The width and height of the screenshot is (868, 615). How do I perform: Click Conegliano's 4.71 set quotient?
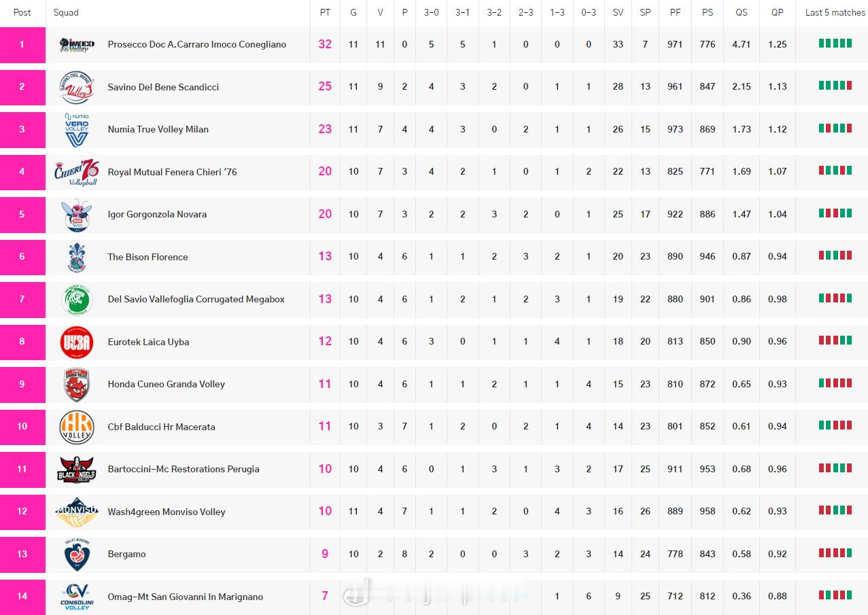tap(742, 44)
